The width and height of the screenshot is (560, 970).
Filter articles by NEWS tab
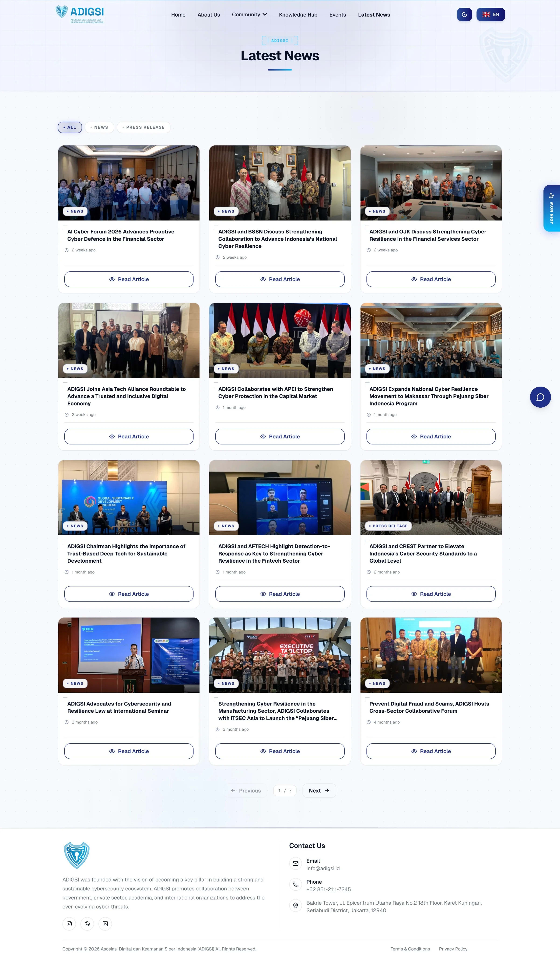(x=99, y=127)
